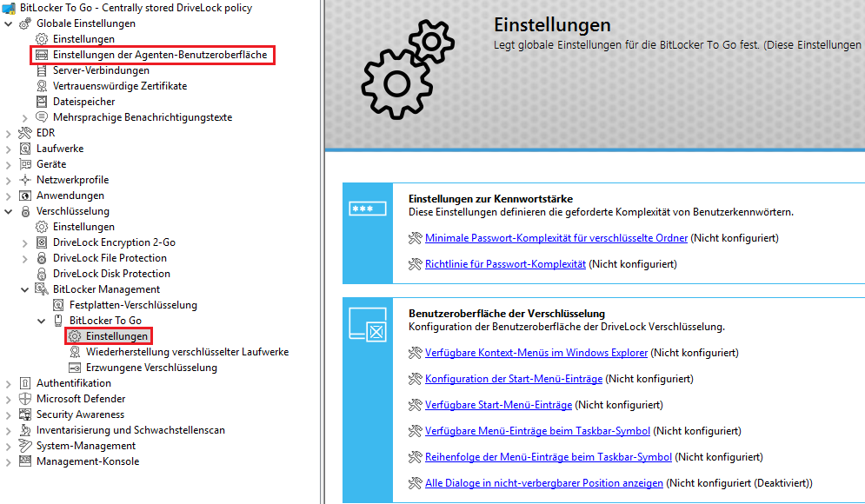The width and height of the screenshot is (865, 504).
Task: Open Richtlinie für Passwort-Komplexität link
Action: [505, 264]
